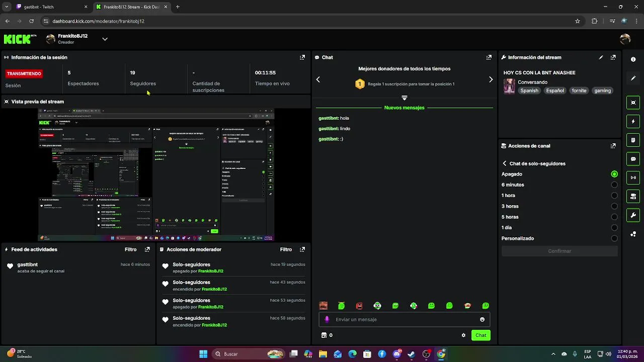644x362 pixels.
Task: Pop out the Acciones de moderador panel
Action: [x=302, y=249]
